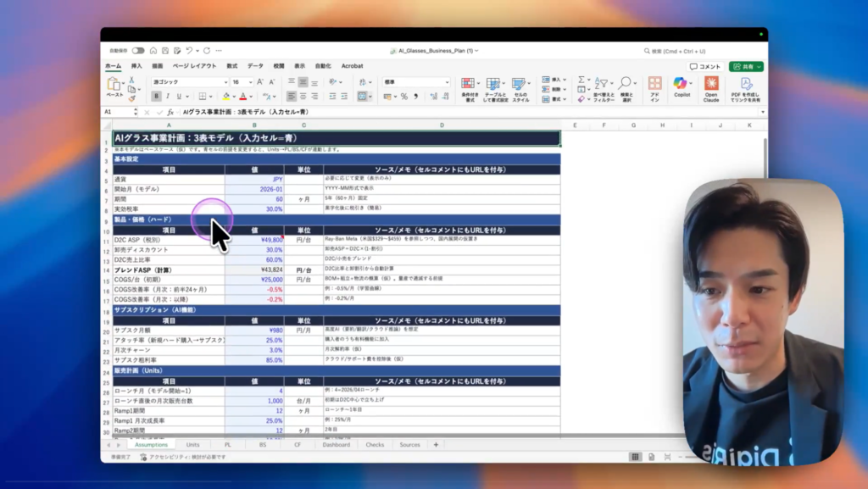Viewport: 868px width, 489px height.
Task: Click the undo arrow icon
Action: 188,51
